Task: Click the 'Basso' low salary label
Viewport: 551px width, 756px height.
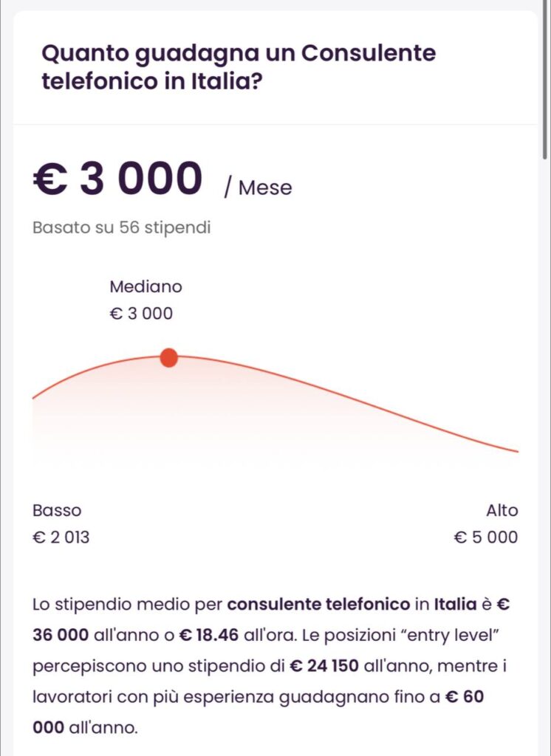Action: 57,510
